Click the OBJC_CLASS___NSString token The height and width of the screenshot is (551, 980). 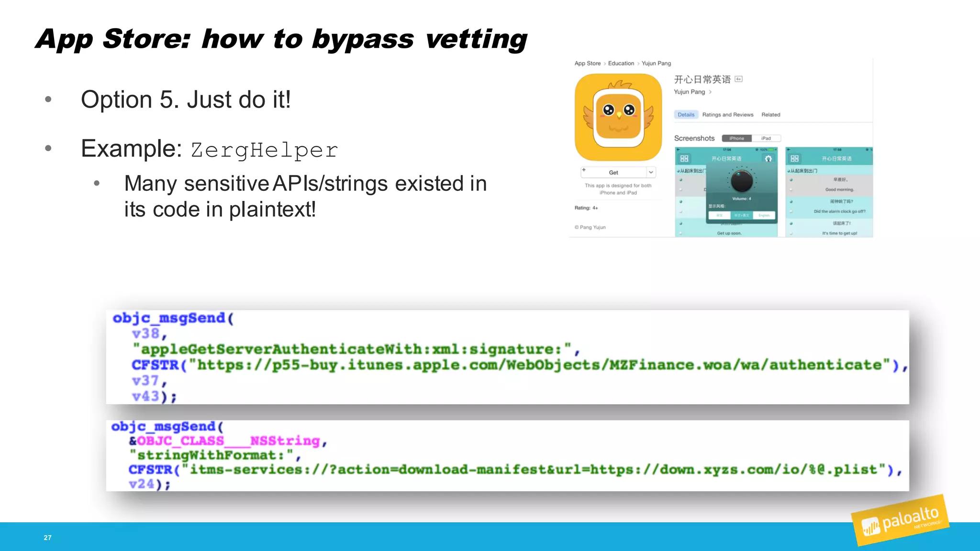click(x=228, y=441)
